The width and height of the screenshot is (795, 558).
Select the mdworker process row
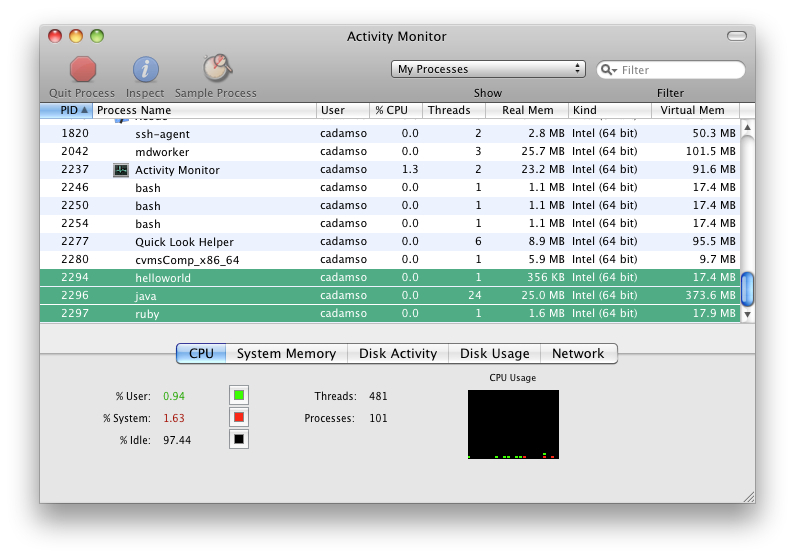[390, 152]
